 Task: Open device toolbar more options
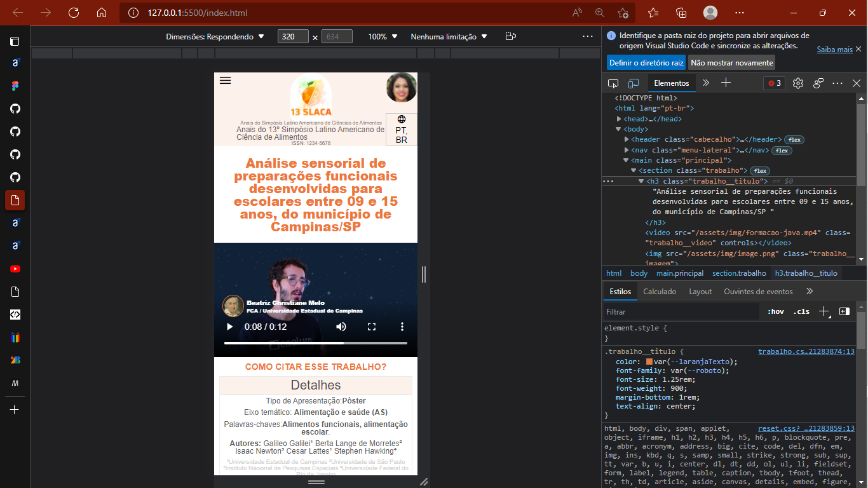point(587,36)
